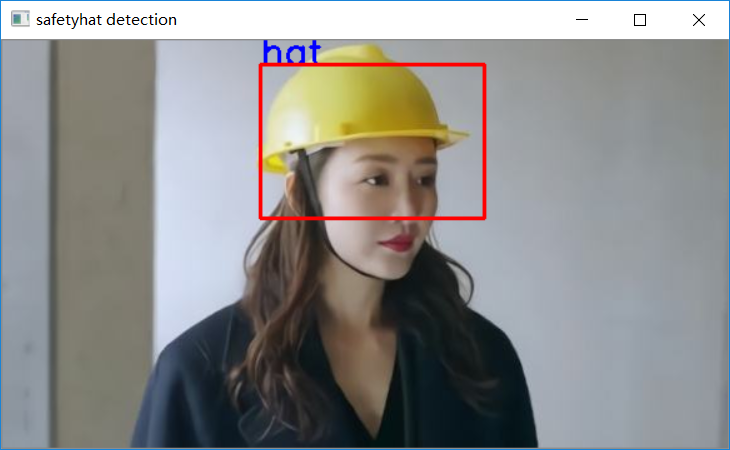Maximize the safetyhat detection window

coord(640,20)
